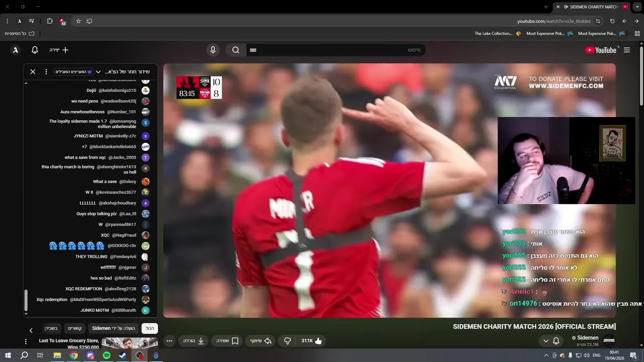This screenshot has width=644, height=362.
Task: Show more filter chips with arrow
Action: pyautogui.click(x=31, y=330)
